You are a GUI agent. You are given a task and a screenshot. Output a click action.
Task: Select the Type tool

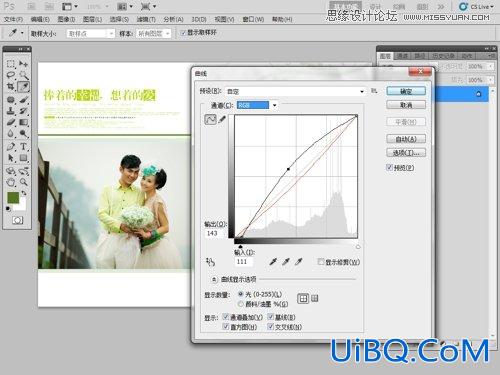tap(24, 146)
